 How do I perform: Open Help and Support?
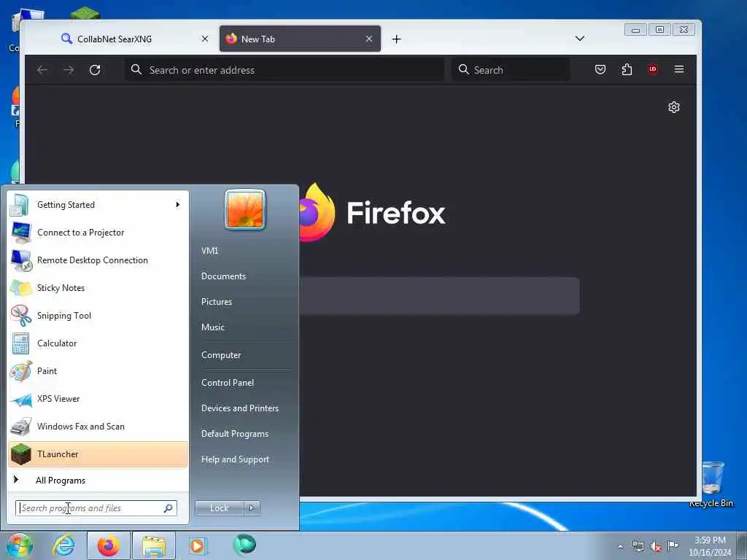click(235, 459)
